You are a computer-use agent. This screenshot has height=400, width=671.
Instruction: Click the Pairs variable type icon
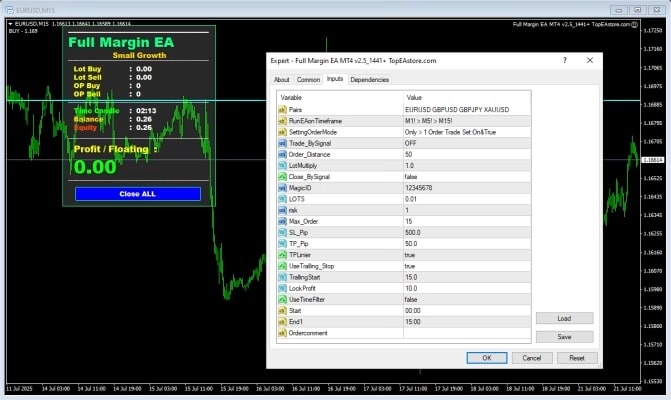(282, 110)
